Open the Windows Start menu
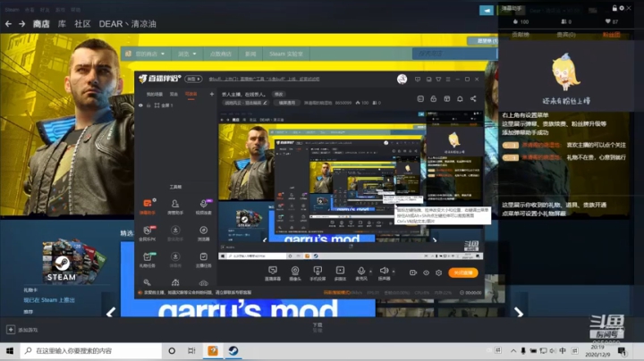 point(10,351)
